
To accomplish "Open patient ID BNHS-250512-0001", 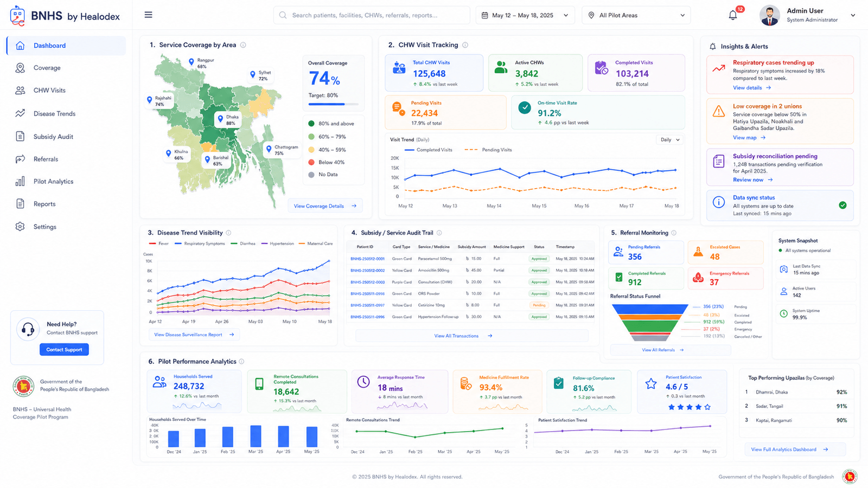I will tap(367, 259).
